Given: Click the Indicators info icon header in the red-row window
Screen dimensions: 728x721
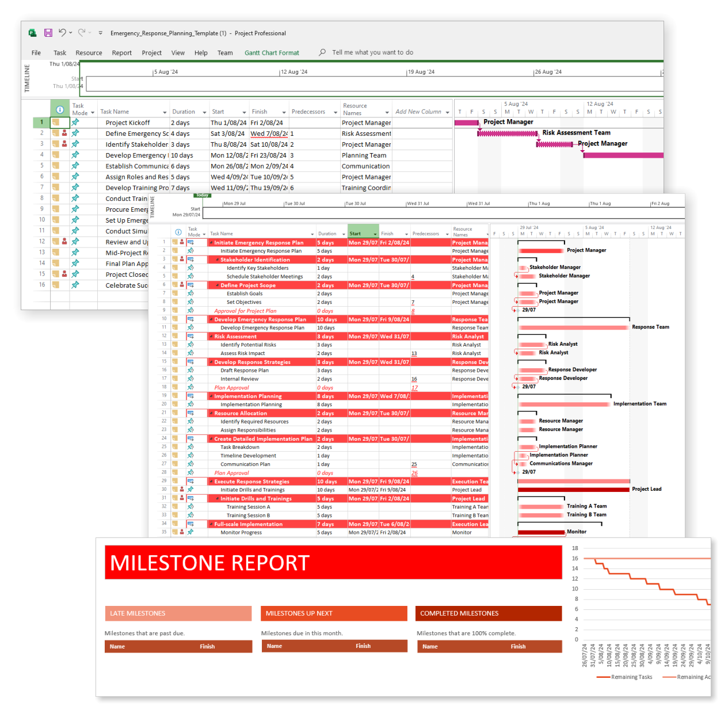Looking at the screenshot, I should [x=178, y=232].
